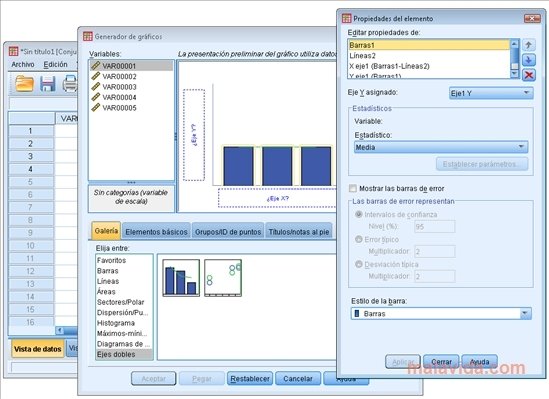Switch to Vista de datos tab
The width and height of the screenshot is (549, 399).
(x=37, y=349)
